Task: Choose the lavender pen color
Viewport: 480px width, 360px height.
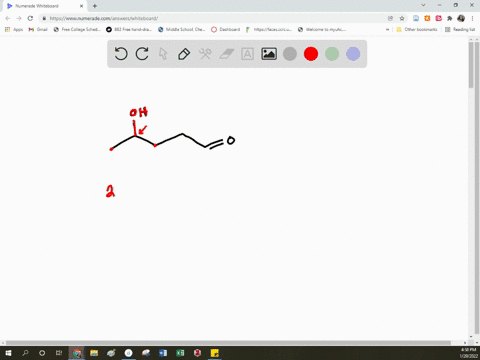Action: [353, 54]
